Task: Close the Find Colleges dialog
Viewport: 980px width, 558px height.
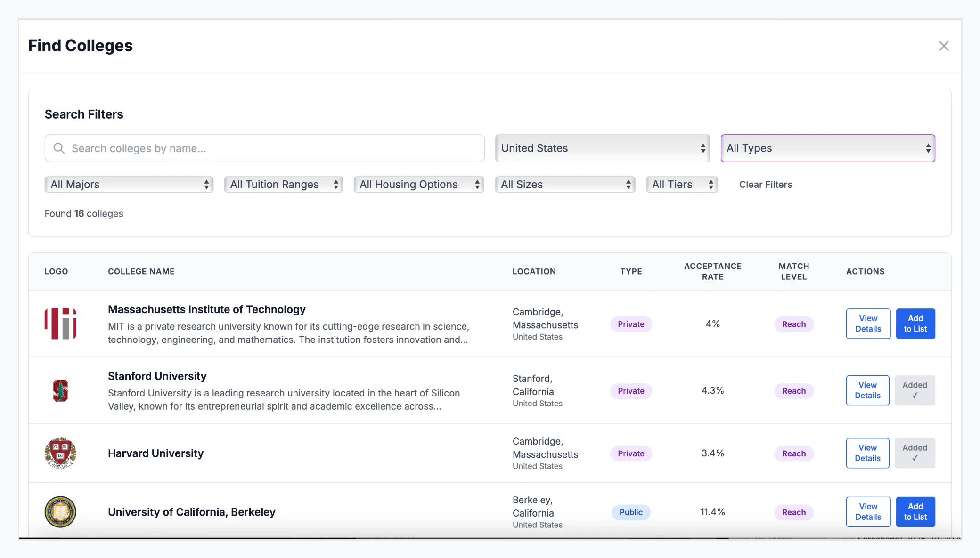Action: (944, 46)
